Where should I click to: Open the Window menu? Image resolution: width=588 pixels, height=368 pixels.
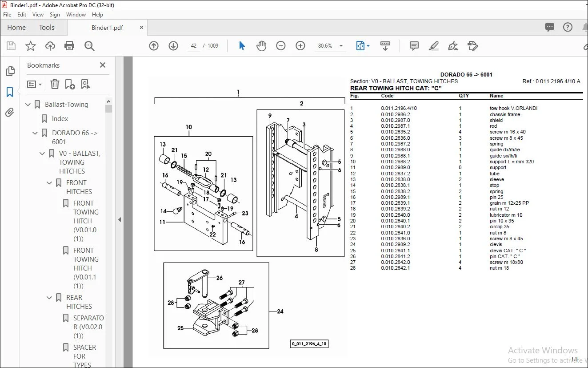tap(76, 15)
